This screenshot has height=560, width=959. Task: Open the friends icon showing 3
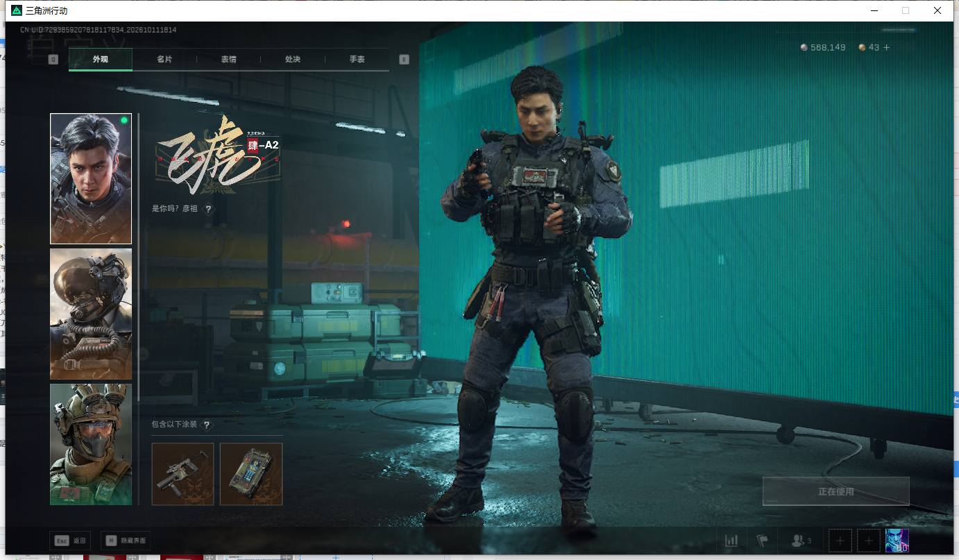(801, 541)
